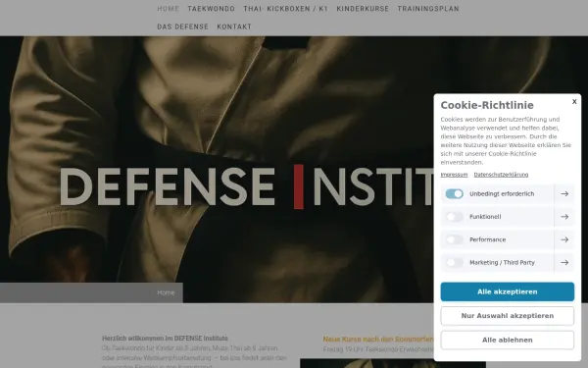Click the Marketing / Third Party label

(x=502, y=262)
